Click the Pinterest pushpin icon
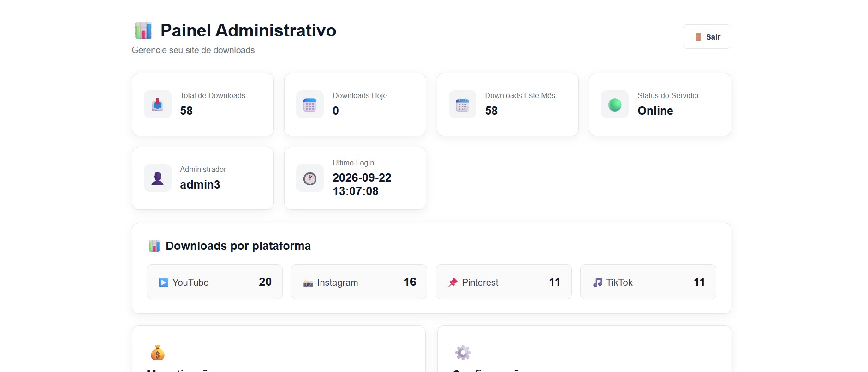Screen dimensions: 868x372 pyautogui.click(x=453, y=283)
